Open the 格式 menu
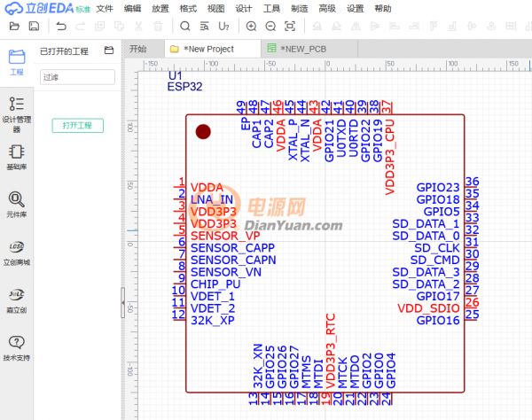The image size is (532, 420). click(x=188, y=9)
